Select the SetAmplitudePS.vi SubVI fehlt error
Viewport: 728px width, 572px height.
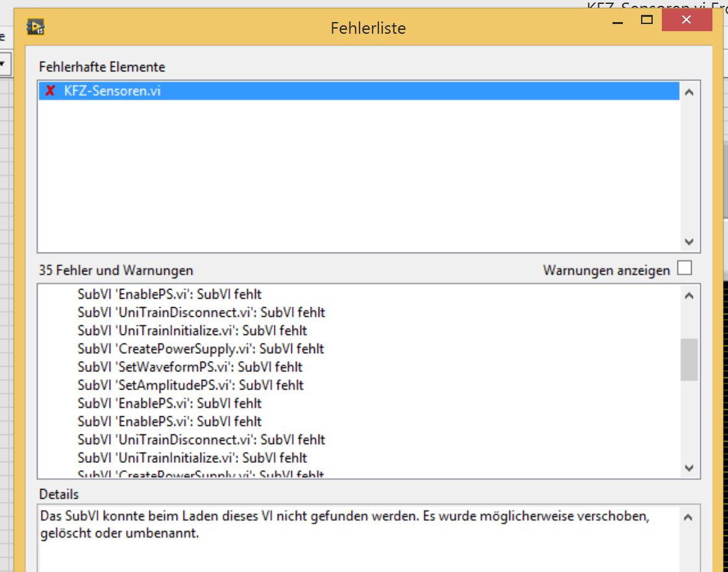pyautogui.click(x=190, y=385)
